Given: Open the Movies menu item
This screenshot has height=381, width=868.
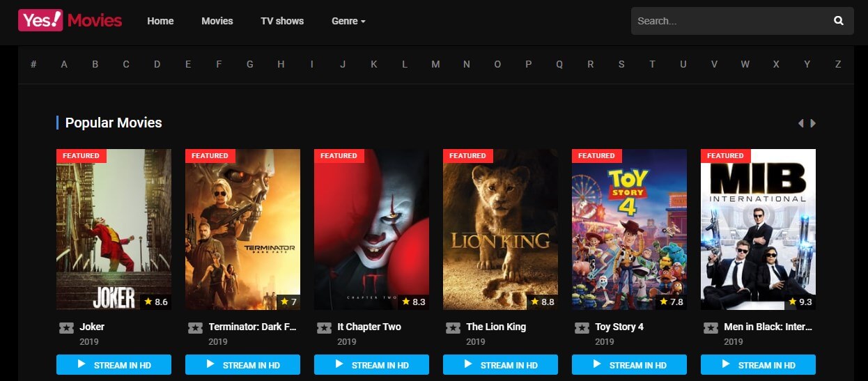Looking at the screenshot, I should (x=217, y=21).
